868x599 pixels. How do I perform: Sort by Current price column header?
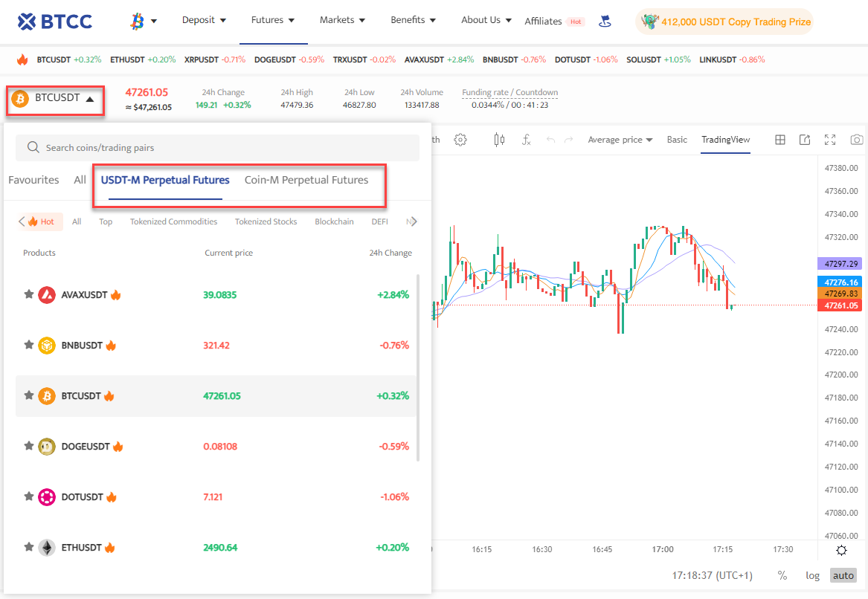(x=228, y=253)
